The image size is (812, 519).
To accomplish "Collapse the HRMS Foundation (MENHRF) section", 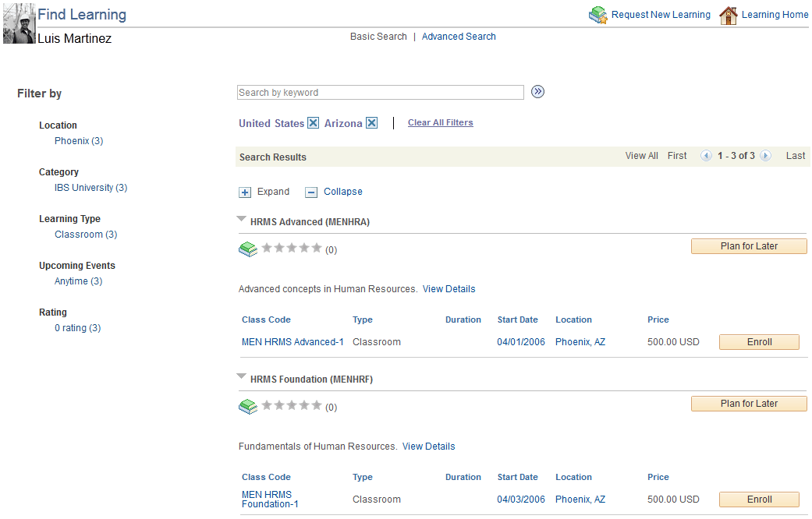I will [241, 375].
